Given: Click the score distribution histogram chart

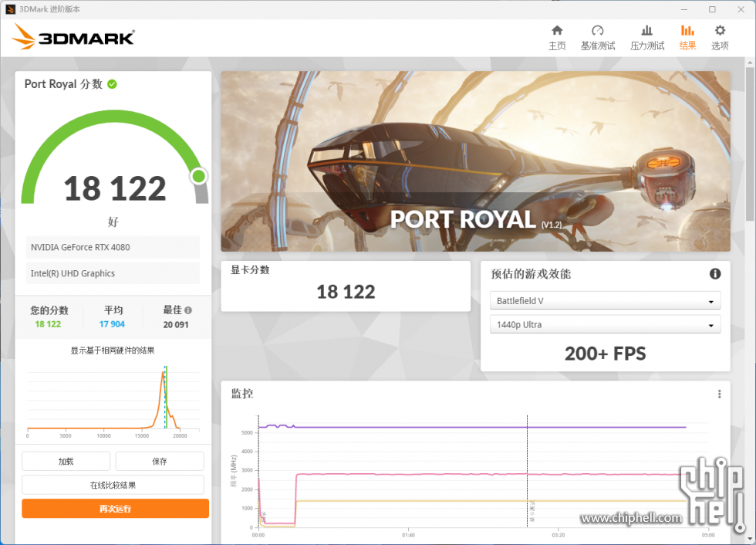Looking at the screenshot, I should [x=113, y=401].
